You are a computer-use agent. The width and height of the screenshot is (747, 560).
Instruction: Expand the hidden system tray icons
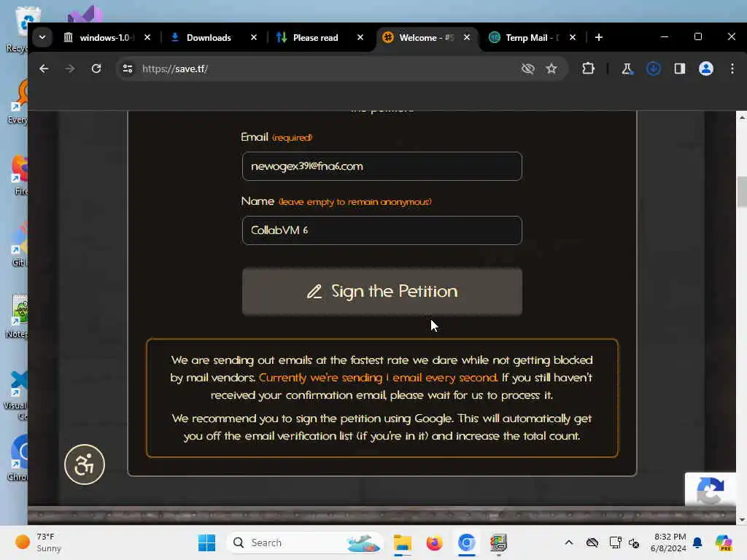[569, 542]
